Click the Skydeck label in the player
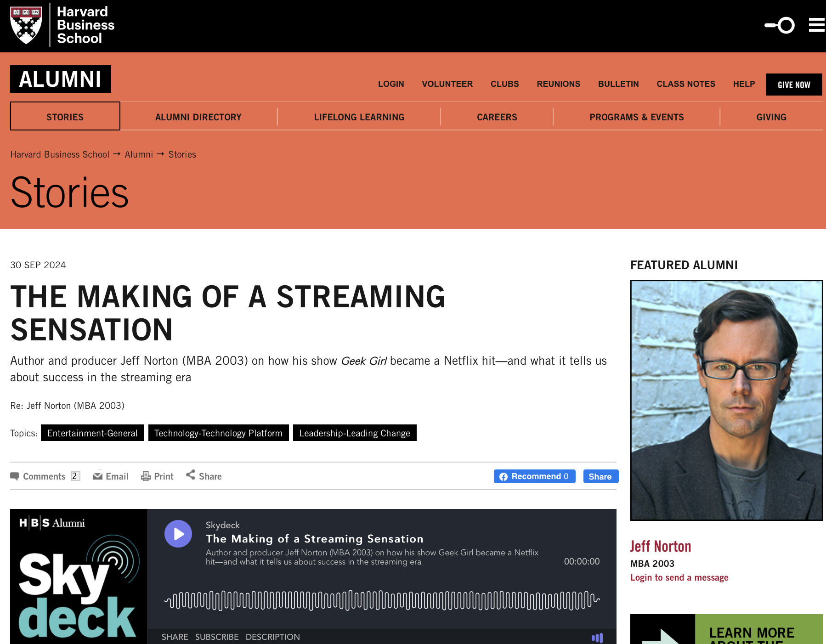 click(223, 525)
